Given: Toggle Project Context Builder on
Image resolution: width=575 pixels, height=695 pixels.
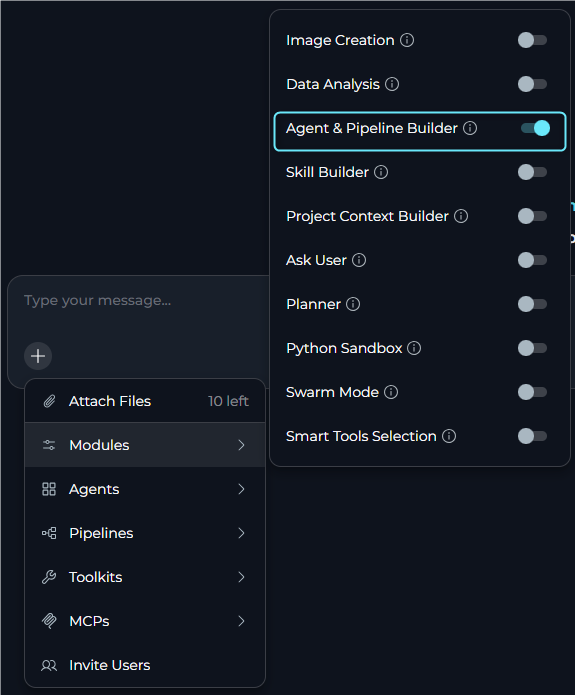Looking at the screenshot, I should tap(532, 216).
